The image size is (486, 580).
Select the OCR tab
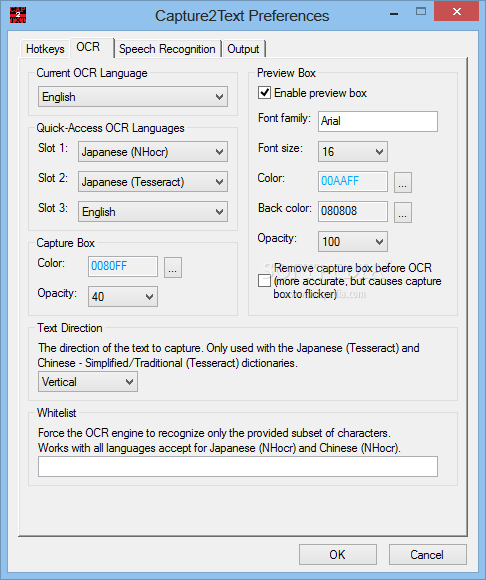pos(92,47)
